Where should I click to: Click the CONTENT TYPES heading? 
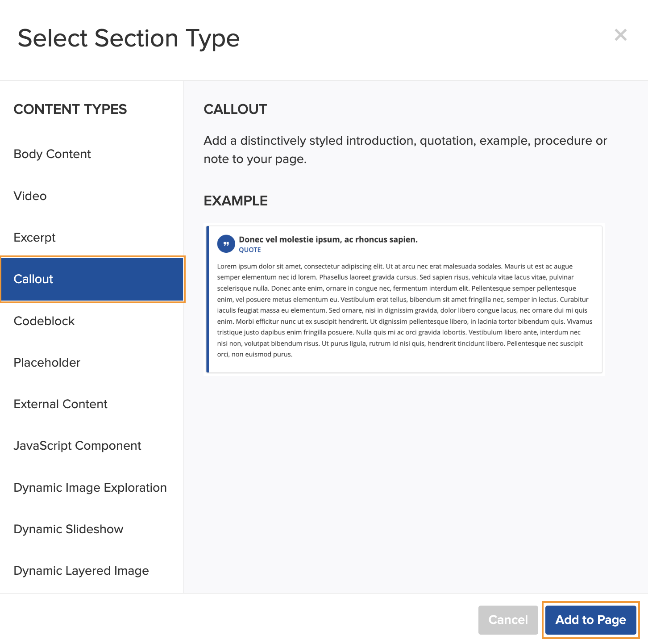click(x=71, y=109)
